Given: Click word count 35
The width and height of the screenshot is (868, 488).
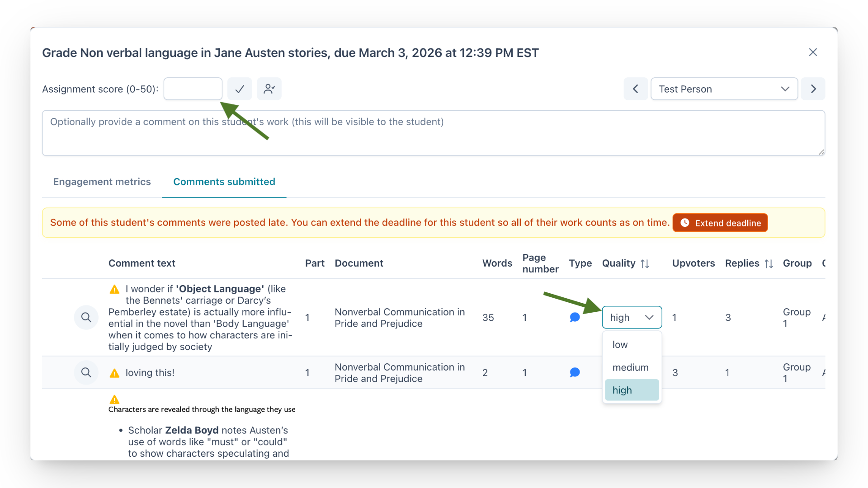Looking at the screenshot, I should pos(488,318).
